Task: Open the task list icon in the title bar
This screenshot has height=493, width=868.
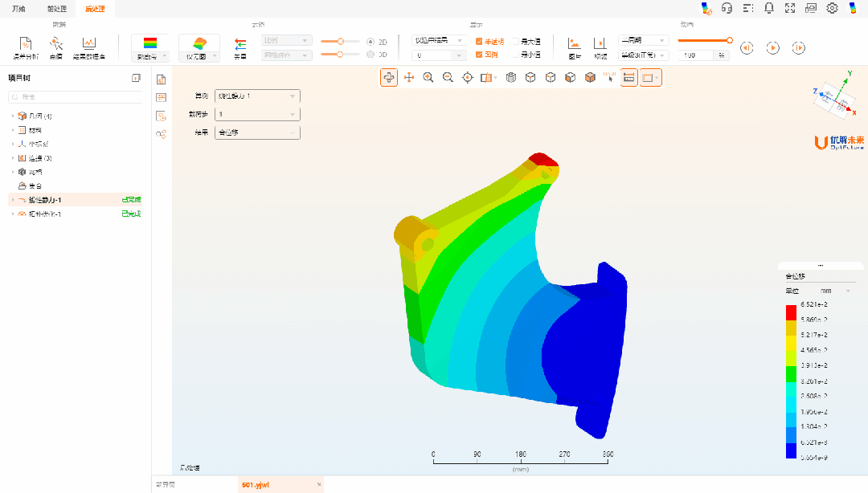Action: [748, 8]
